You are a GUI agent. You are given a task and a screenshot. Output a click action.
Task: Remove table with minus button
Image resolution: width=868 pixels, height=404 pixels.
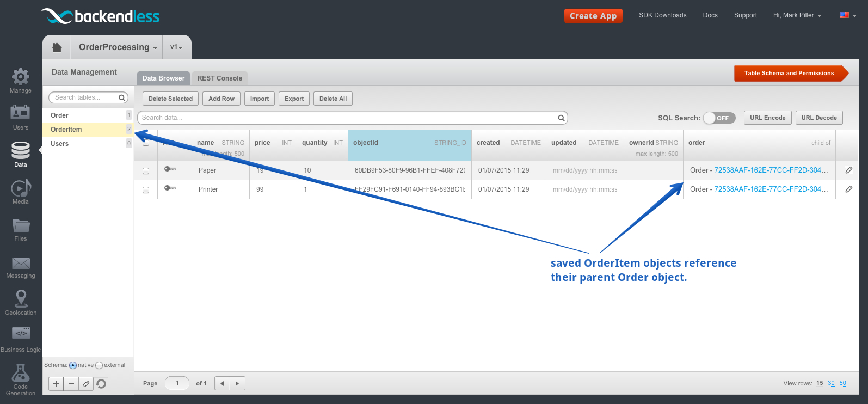(71, 384)
